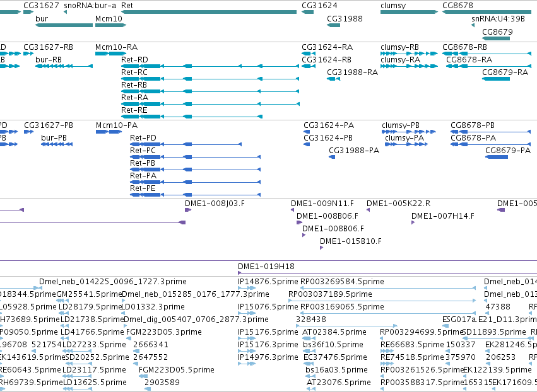The height and width of the screenshot is (392, 537).
Task: Click the CG8679-PA protein label
Action: [x=508, y=151]
